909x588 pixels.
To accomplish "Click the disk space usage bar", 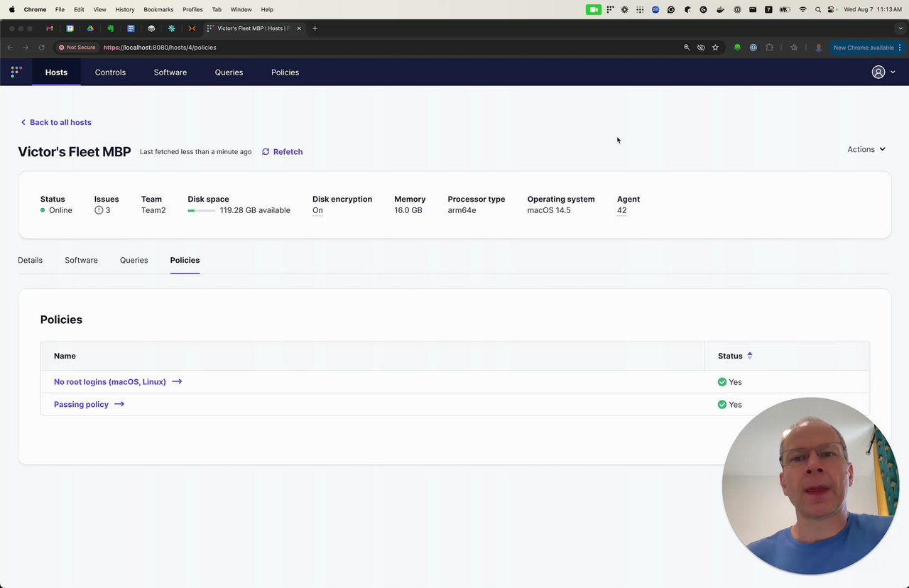I will click(202, 211).
